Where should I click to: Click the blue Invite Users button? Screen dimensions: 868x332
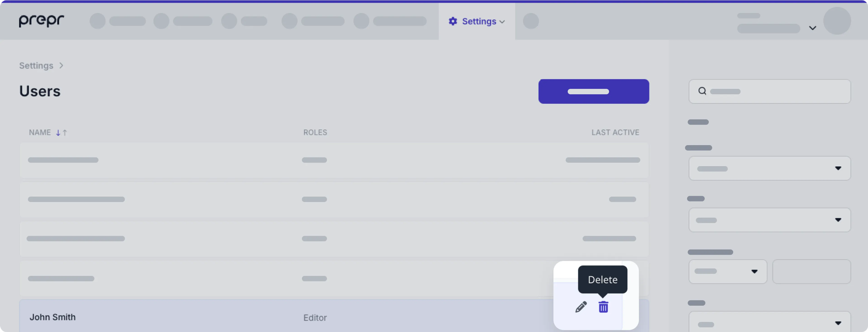point(593,91)
